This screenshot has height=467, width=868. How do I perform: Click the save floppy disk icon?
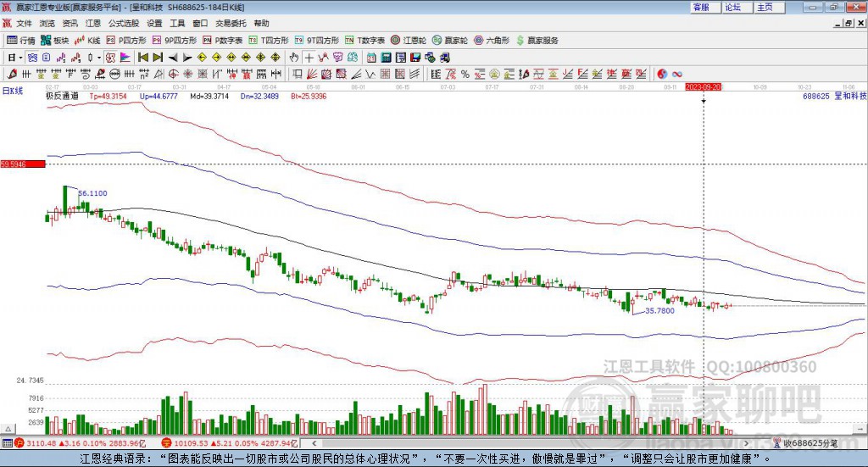coord(415,58)
